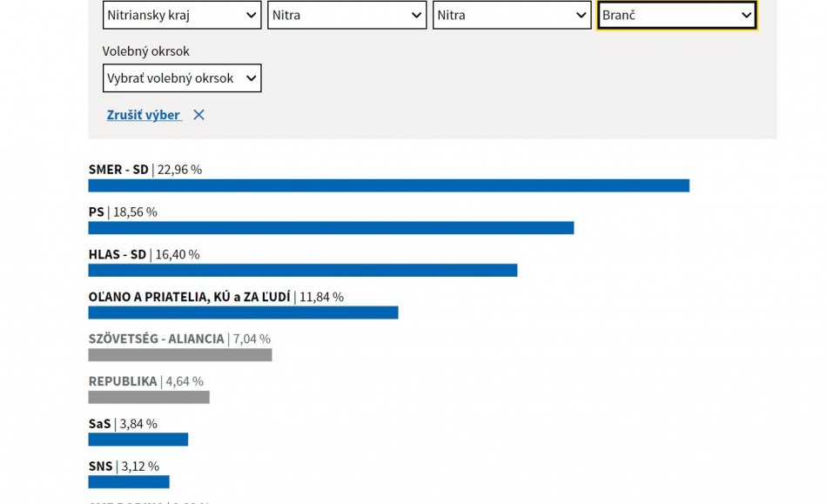
Task: Click the gray REPUBLIKA result bar
Action: [x=149, y=398]
